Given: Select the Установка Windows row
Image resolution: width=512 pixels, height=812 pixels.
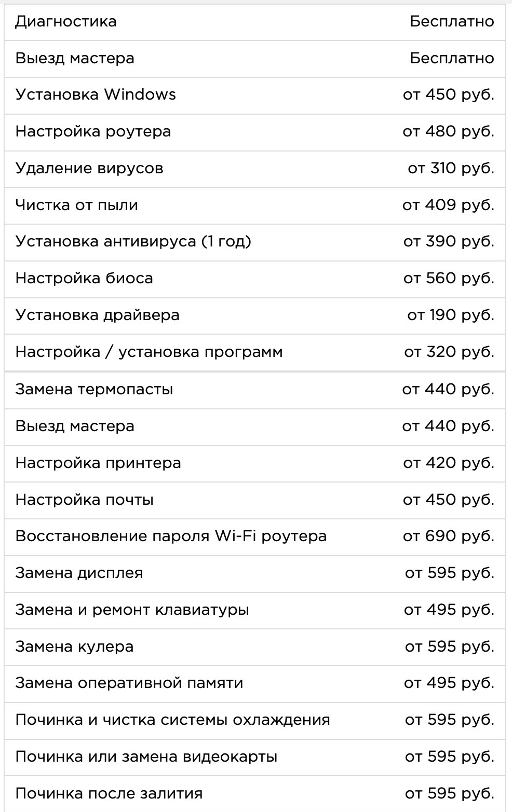Looking at the screenshot, I should coord(96,95).
